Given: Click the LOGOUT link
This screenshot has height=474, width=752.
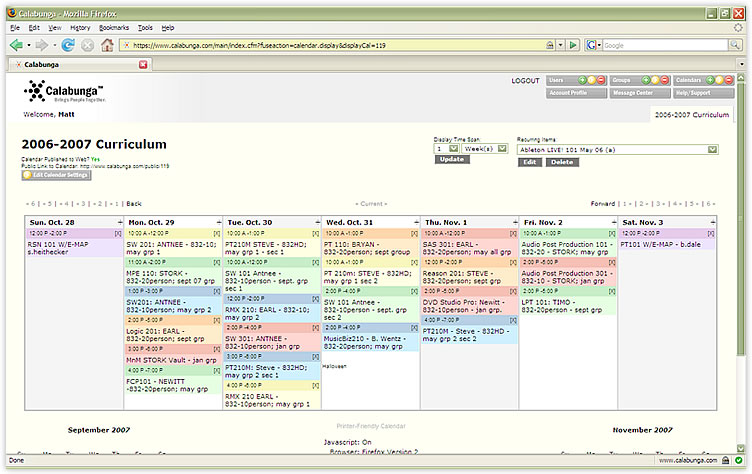Looking at the screenshot, I should [525, 80].
